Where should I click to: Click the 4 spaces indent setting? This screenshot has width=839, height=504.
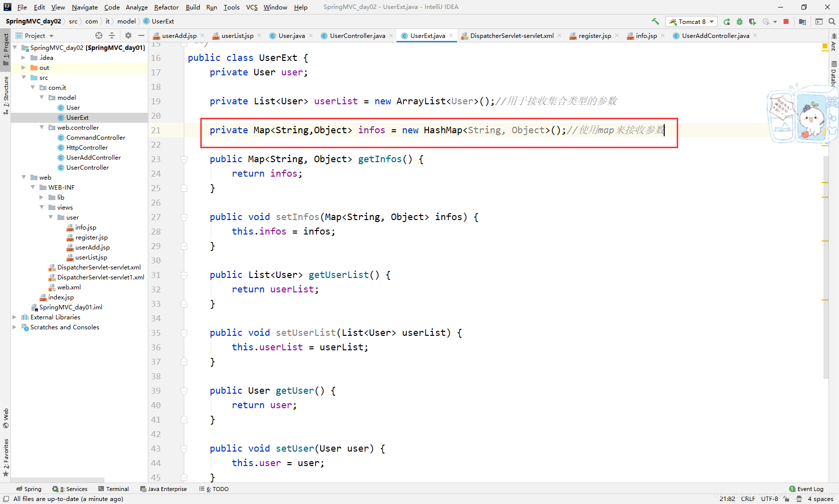(821, 499)
